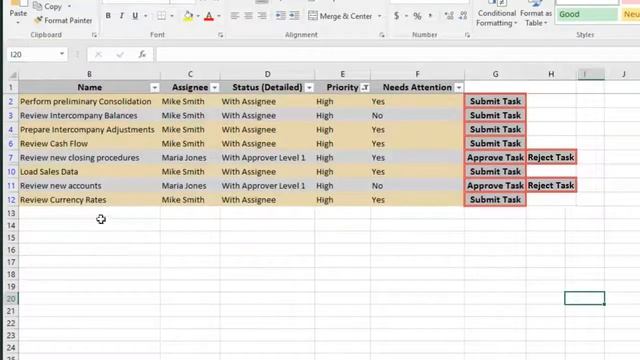Apply fill color bucket
The width and height of the screenshot is (640, 360).
[x=188, y=16]
